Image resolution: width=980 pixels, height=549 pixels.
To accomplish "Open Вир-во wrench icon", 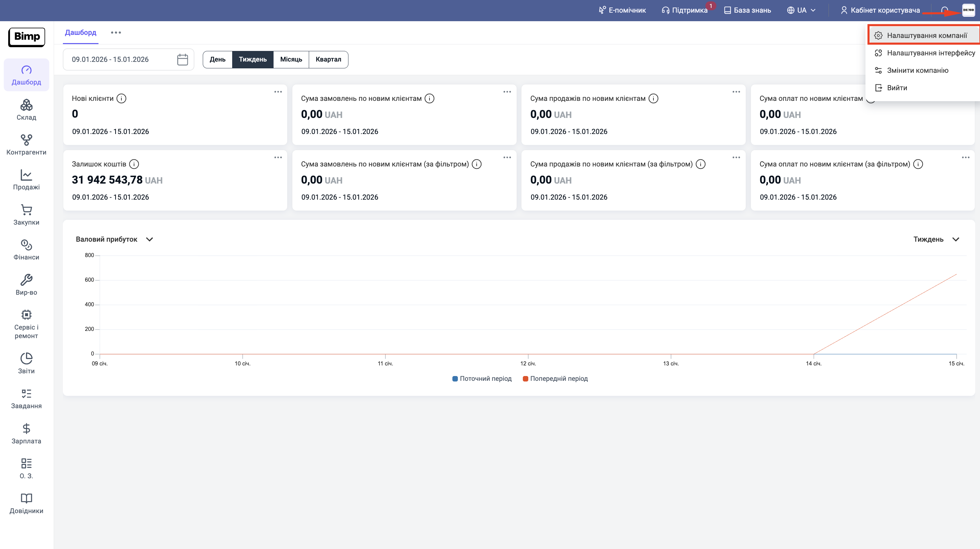I will pyautogui.click(x=26, y=280).
